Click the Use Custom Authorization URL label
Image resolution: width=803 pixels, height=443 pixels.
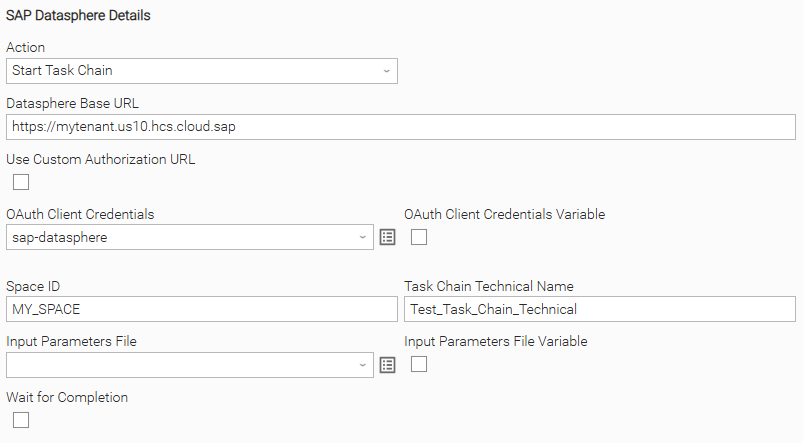coord(101,159)
